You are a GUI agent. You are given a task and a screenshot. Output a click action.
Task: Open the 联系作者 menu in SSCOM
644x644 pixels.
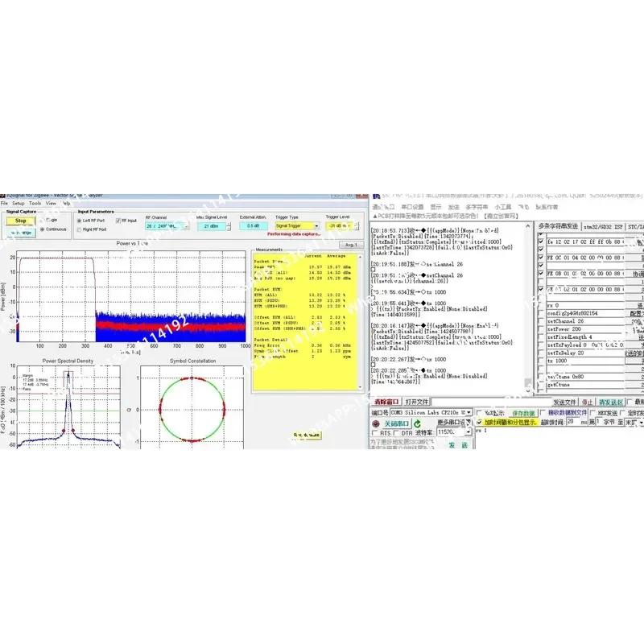547,207
